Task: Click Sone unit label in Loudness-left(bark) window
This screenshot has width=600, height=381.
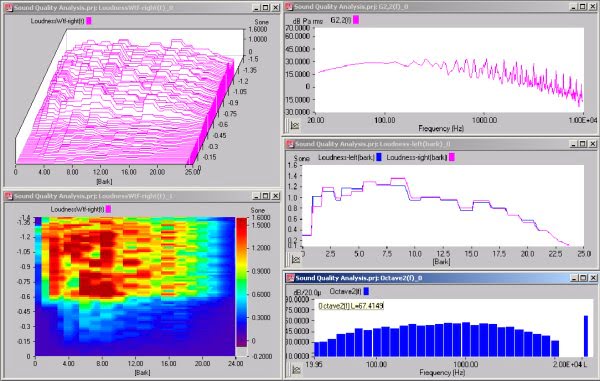Action: tap(302, 158)
